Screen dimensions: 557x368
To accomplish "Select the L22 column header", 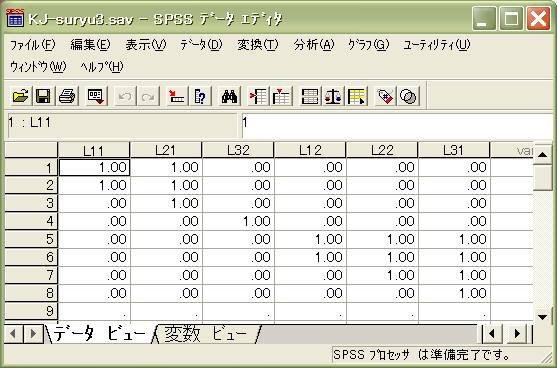I will point(382,150).
